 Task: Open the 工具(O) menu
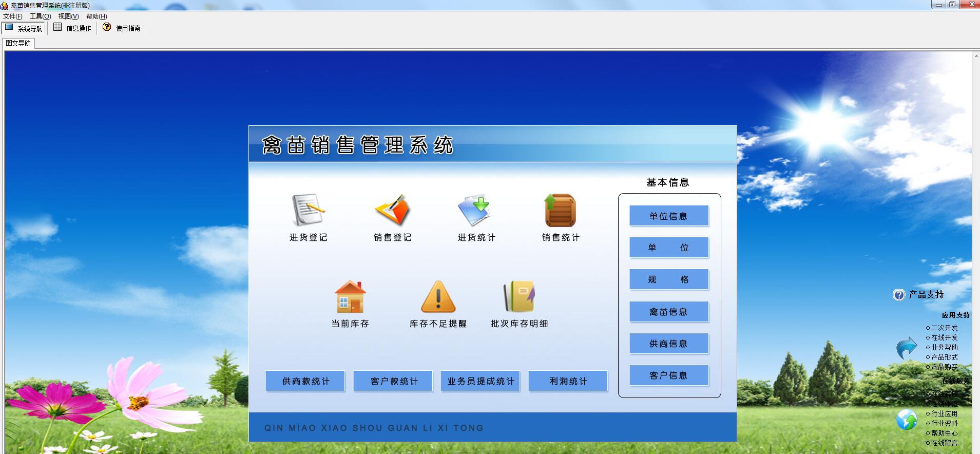click(x=41, y=16)
